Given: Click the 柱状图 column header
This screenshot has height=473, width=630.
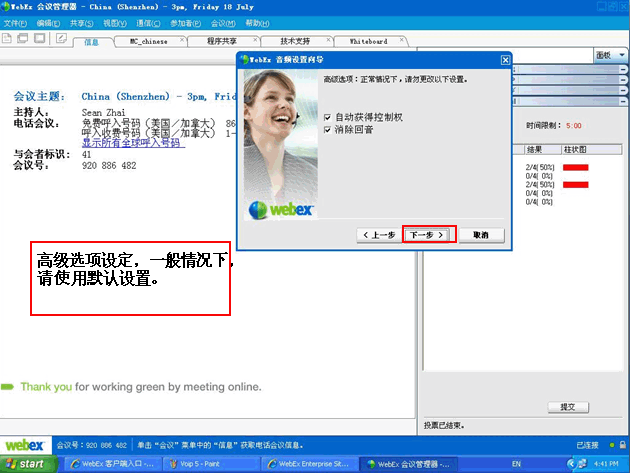Looking at the screenshot, I should 591,150.
